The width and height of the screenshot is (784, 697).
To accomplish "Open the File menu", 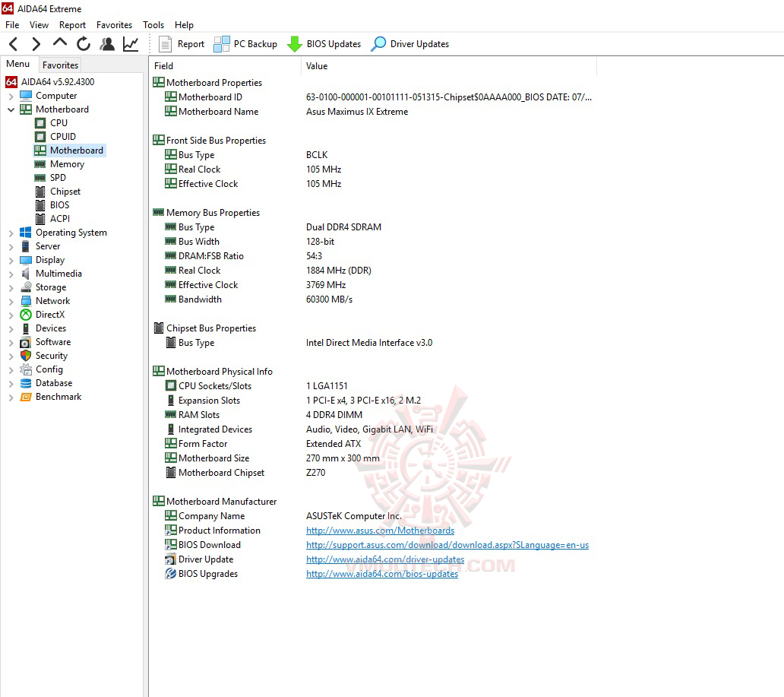I will coord(12,25).
